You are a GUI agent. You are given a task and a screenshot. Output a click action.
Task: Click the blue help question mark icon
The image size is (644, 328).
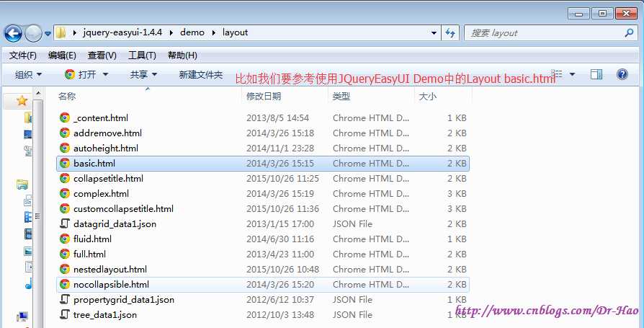[622, 74]
